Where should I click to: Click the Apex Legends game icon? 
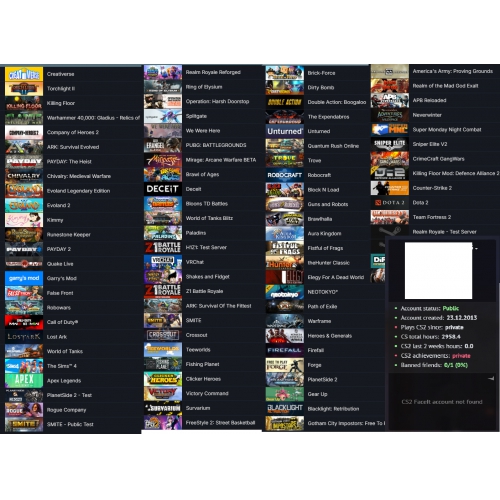pos(24,380)
